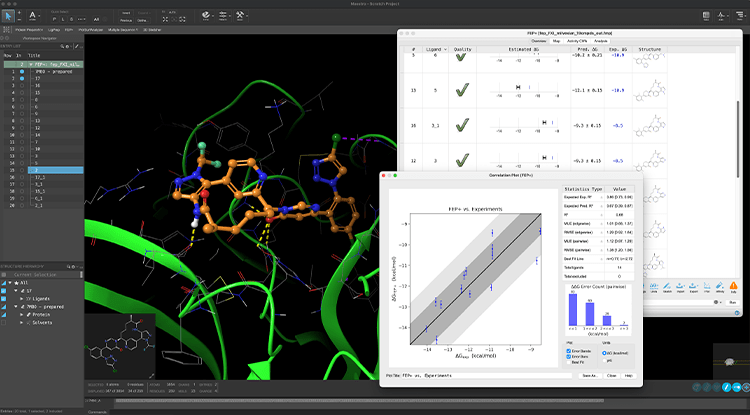The image size is (750, 415).
Task: Open FEP+ from the favorites bar
Action: tap(69, 30)
